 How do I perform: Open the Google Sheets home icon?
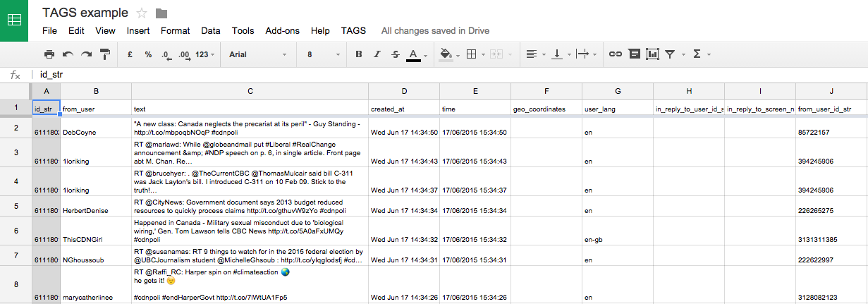[x=14, y=20]
